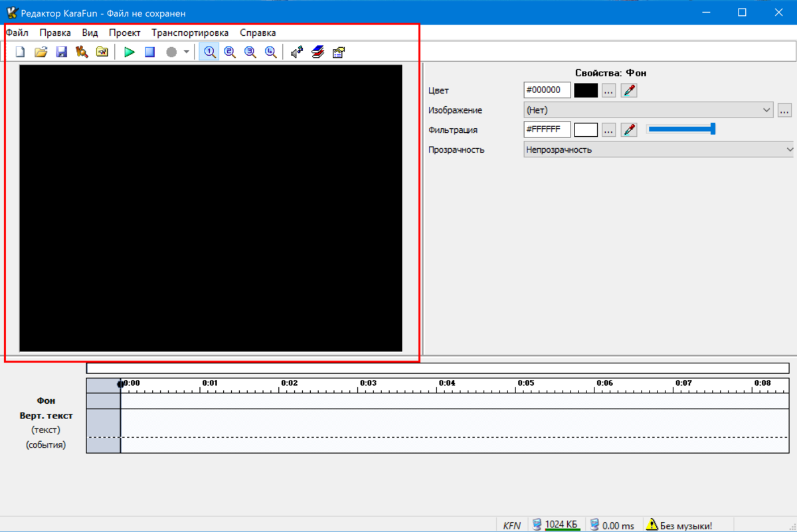
Task: Create a new file with the blank-page icon
Action: click(21, 52)
